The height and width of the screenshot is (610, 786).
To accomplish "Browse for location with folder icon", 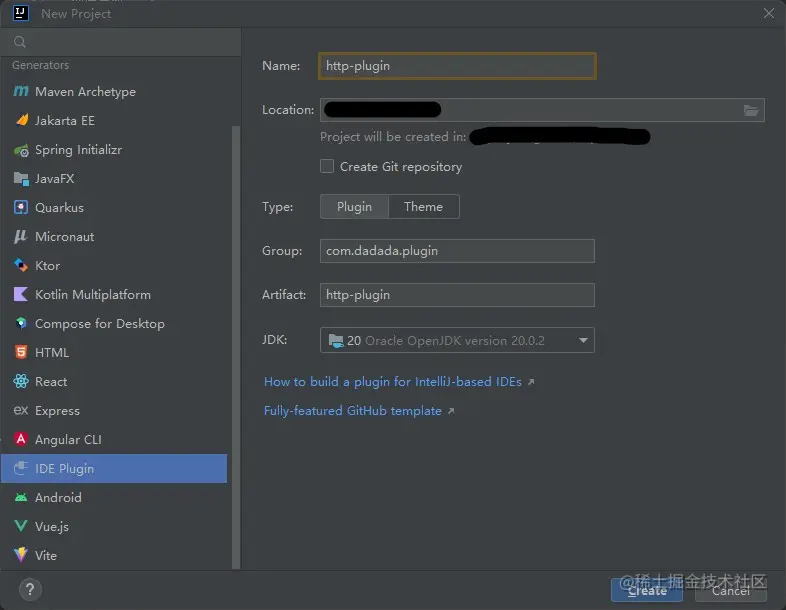I will [x=750, y=110].
